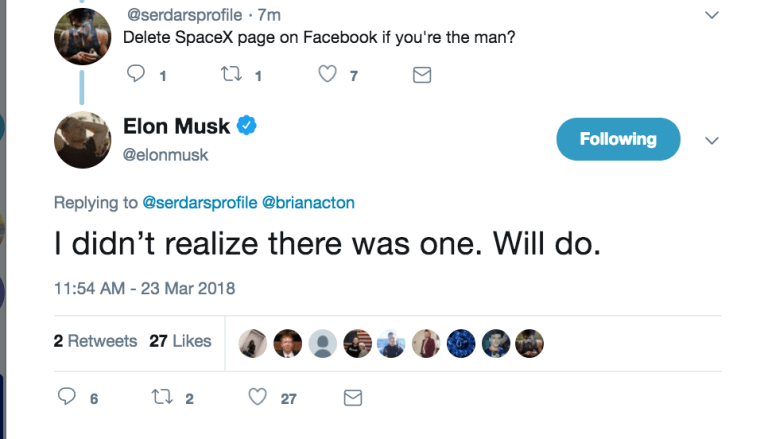Open the @elonmusk handle link

tap(165, 155)
